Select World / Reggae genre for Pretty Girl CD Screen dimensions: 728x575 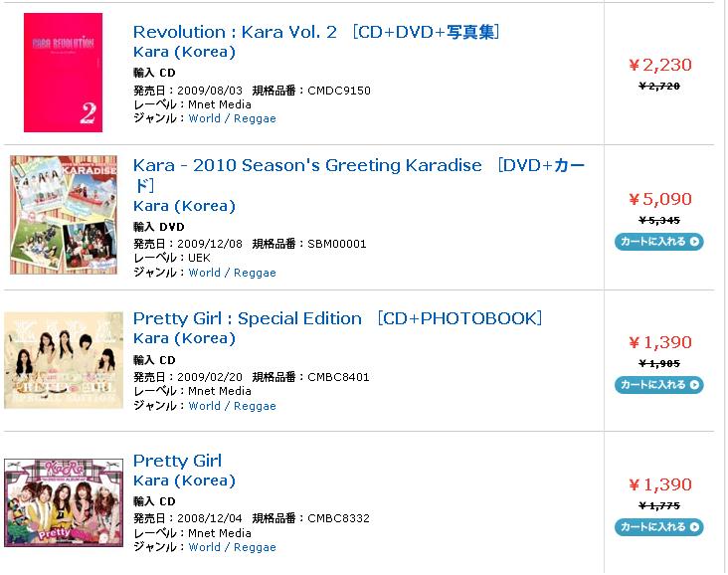[232, 547]
